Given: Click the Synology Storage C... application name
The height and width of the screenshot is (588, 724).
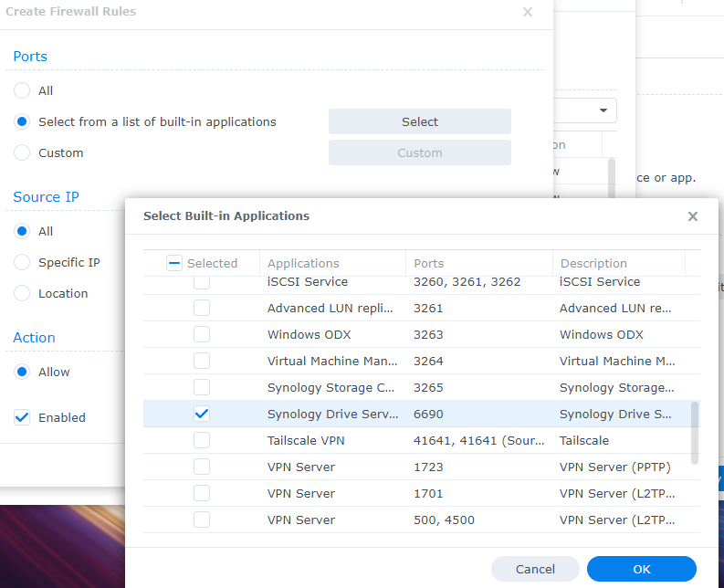Looking at the screenshot, I should pos(331,388).
